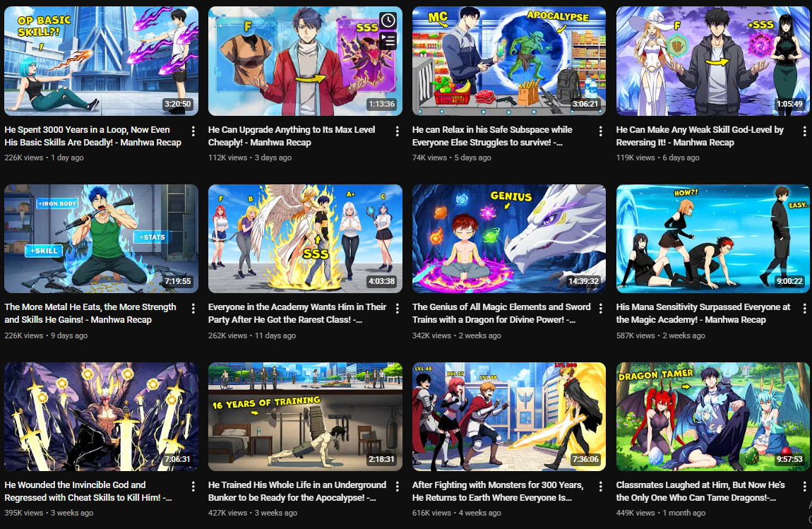Open options menu for 3000 Years Loop video
Image resolution: width=812 pixels, height=529 pixels.
point(193,131)
